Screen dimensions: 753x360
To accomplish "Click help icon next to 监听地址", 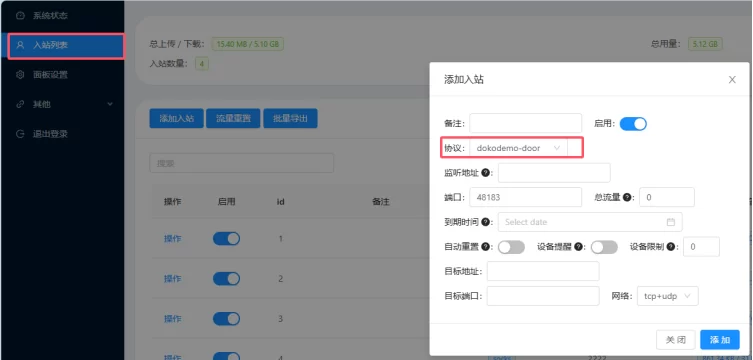I will pyautogui.click(x=485, y=173).
